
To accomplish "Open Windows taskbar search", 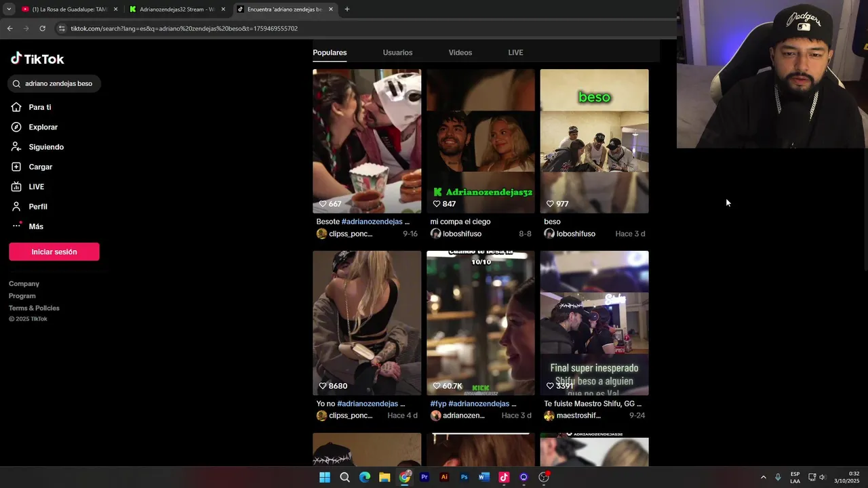I will click(344, 477).
